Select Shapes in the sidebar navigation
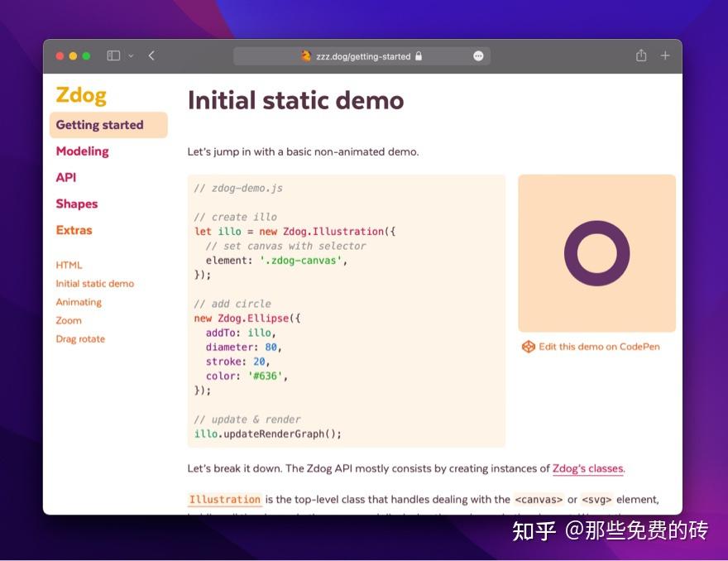The width and height of the screenshot is (728, 561). click(x=77, y=204)
